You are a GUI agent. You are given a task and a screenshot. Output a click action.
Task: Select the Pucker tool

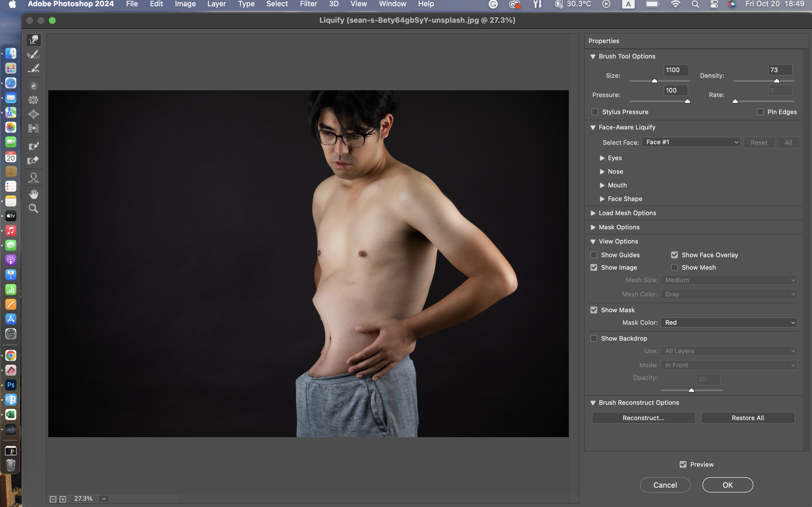tap(34, 100)
